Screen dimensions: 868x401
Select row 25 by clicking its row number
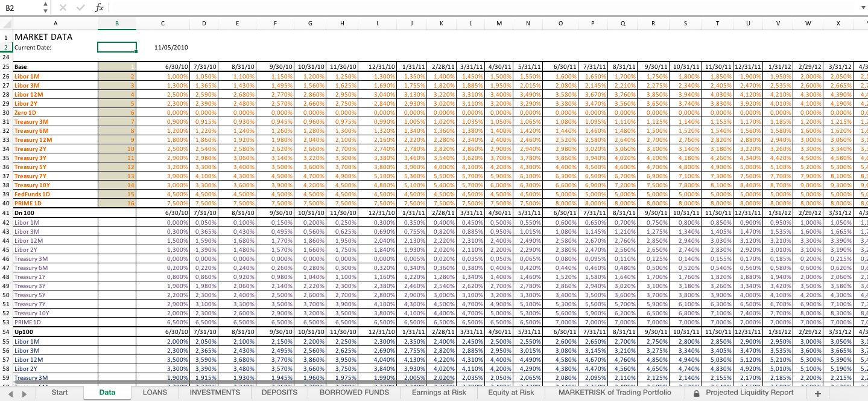click(x=5, y=67)
